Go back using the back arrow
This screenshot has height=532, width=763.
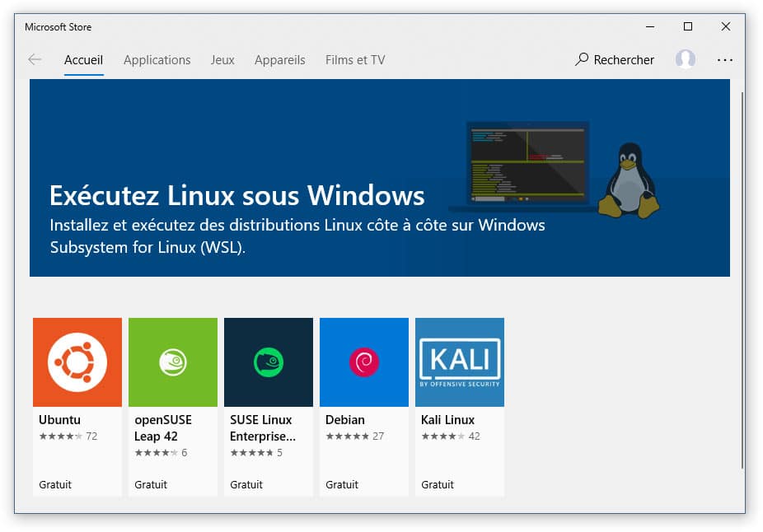coord(35,60)
